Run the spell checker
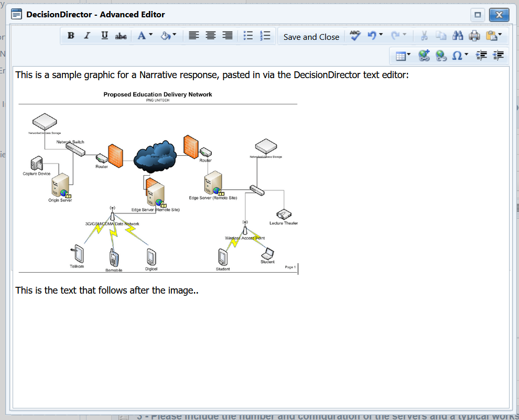Image resolution: width=519 pixels, height=420 pixels. pyautogui.click(x=355, y=36)
